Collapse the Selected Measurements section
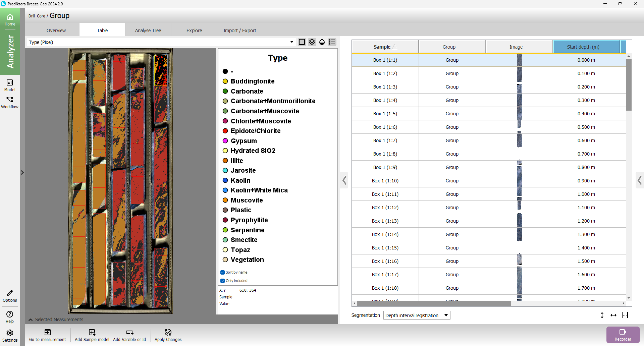 point(31,320)
